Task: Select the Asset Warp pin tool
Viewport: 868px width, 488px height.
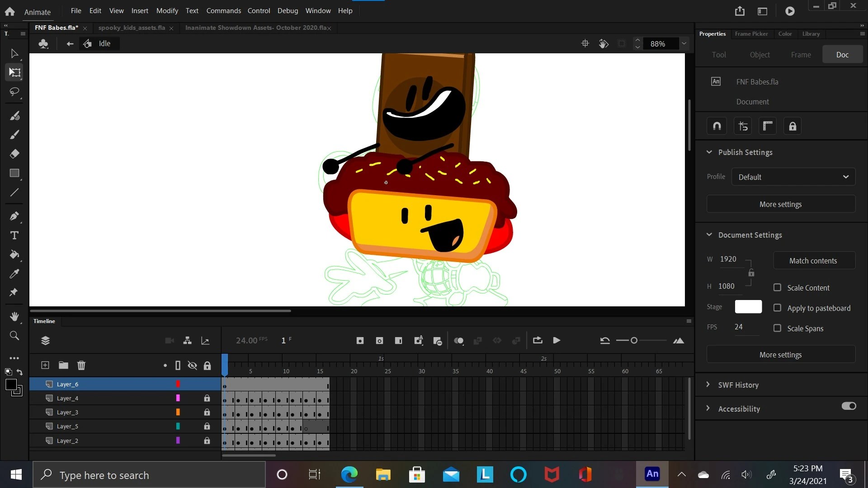Action: (14, 292)
